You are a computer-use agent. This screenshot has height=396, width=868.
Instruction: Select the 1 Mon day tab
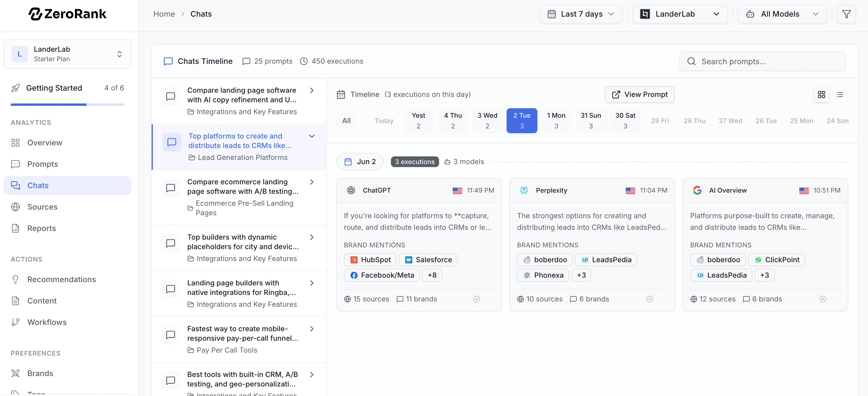556,121
